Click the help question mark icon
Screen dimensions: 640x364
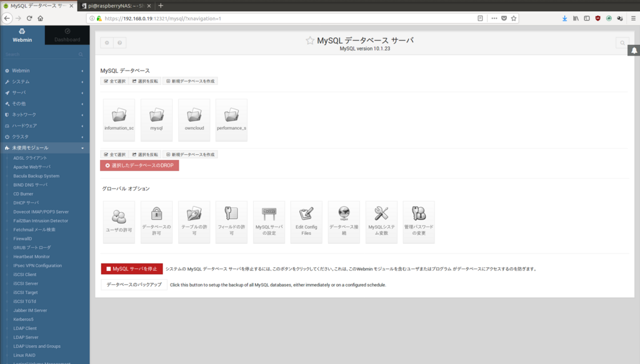coord(119,43)
